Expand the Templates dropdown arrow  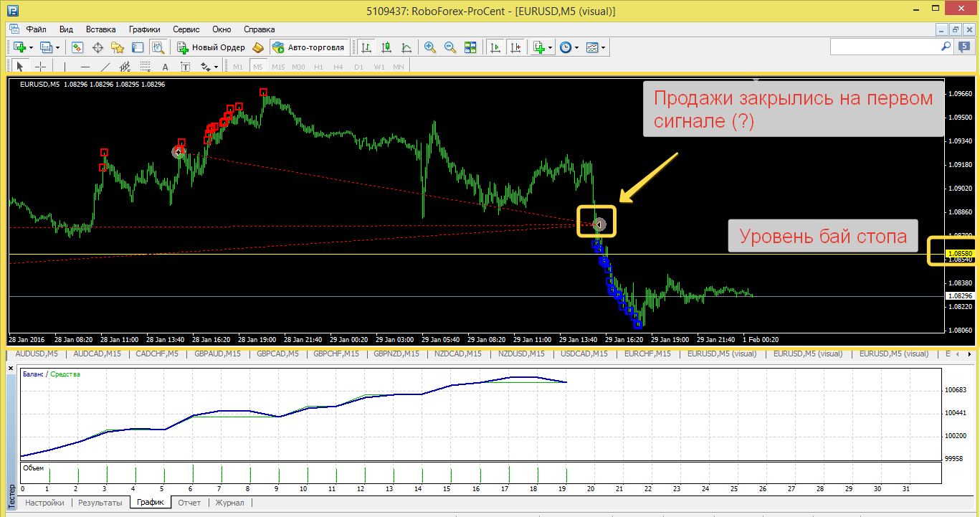604,48
